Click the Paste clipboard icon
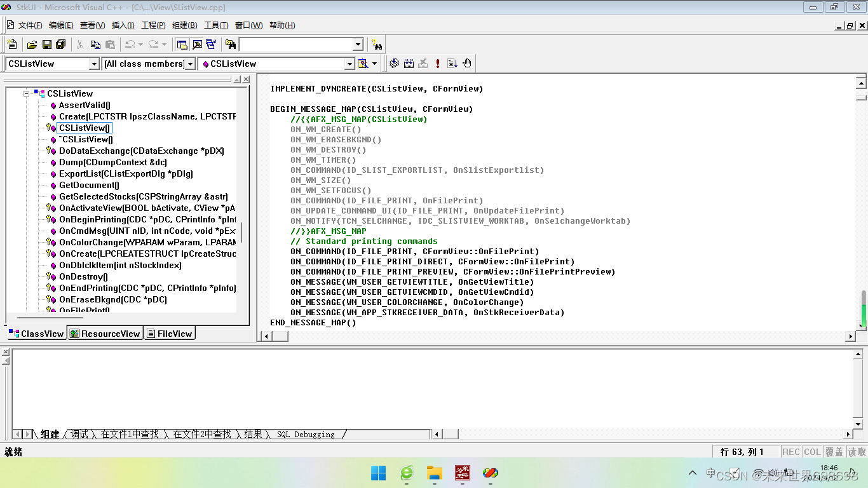The height and width of the screenshot is (488, 868). coord(110,44)
